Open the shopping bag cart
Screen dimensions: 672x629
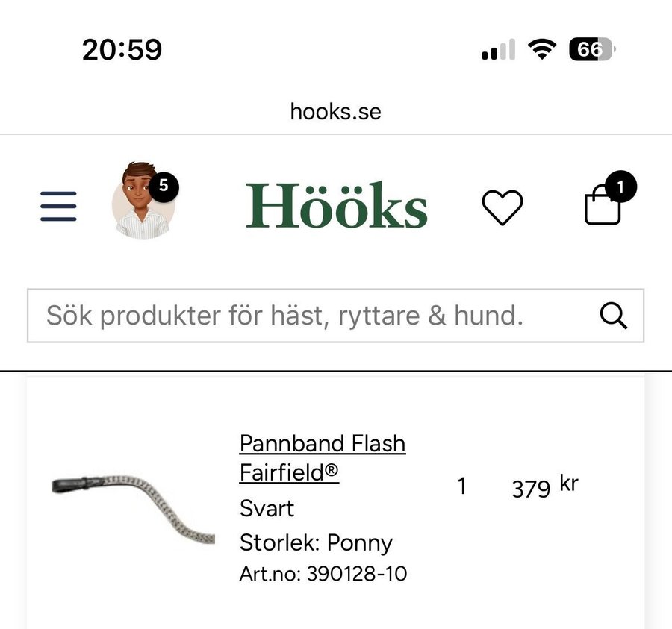pyautogui.click(x=603, y=207)
